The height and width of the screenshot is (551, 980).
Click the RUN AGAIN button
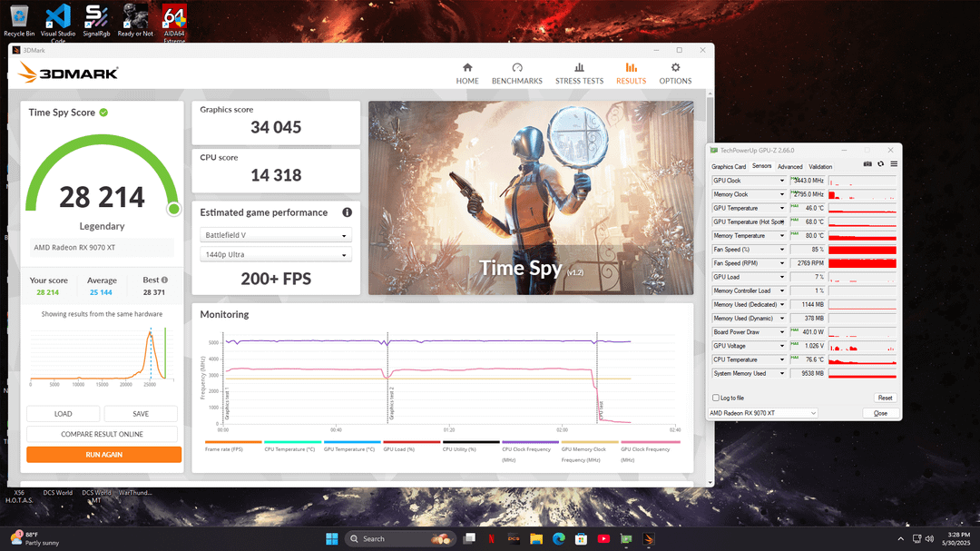tap(103, 455)
